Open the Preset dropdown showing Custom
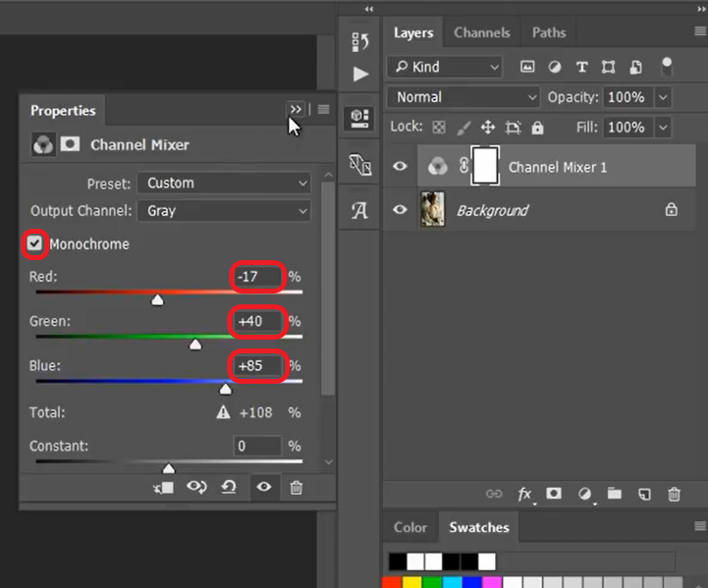Viewport: 708px width, 588px height. (x=224, y=184)
